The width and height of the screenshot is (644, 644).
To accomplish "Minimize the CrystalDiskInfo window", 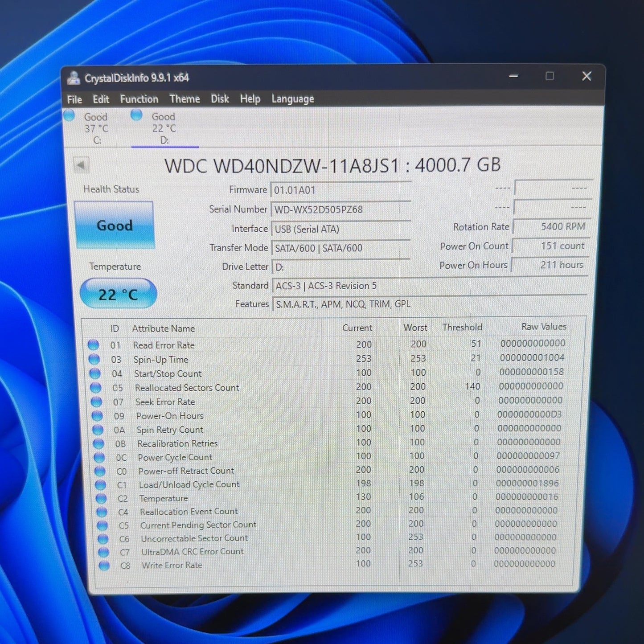I will pyautogui.click(x=513, y=76).
